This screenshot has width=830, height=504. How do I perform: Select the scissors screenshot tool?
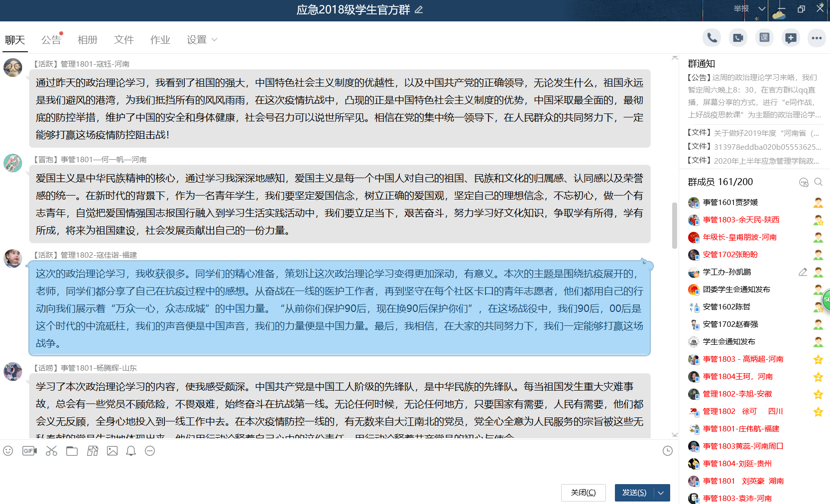51,451
